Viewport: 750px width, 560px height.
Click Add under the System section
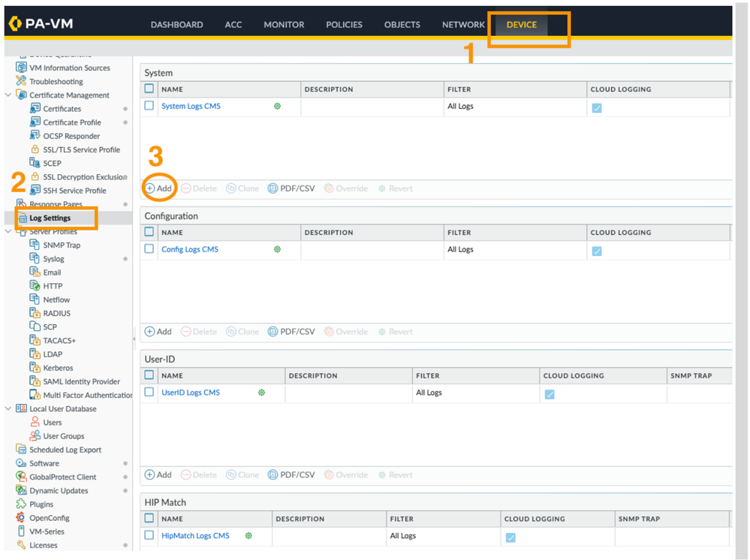coord(158,188)
